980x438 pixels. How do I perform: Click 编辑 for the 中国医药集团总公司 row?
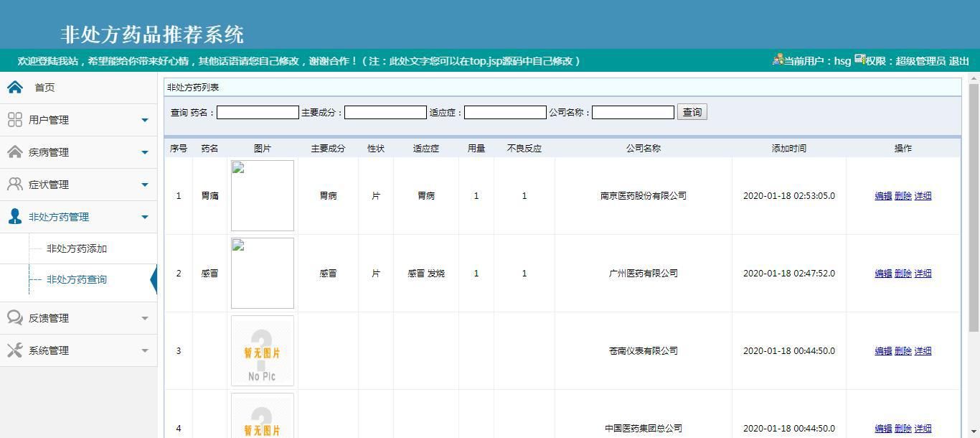click(883, 429)
